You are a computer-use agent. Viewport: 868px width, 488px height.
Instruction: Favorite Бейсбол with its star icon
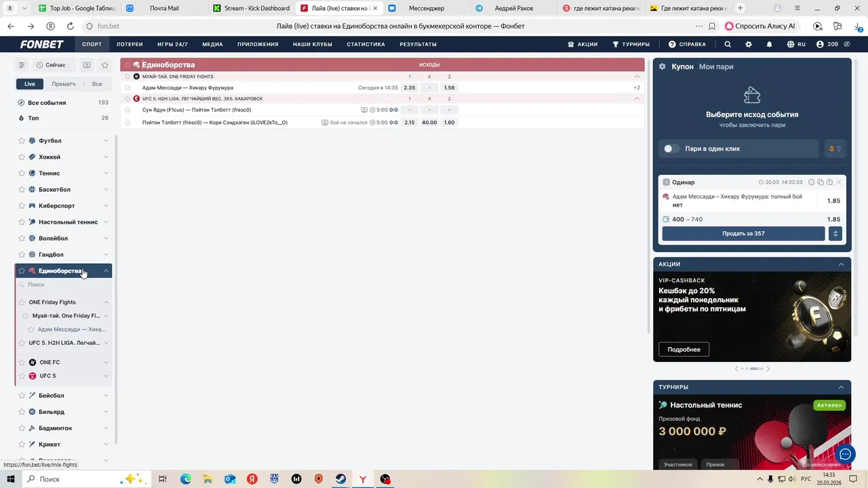[22, 396]
